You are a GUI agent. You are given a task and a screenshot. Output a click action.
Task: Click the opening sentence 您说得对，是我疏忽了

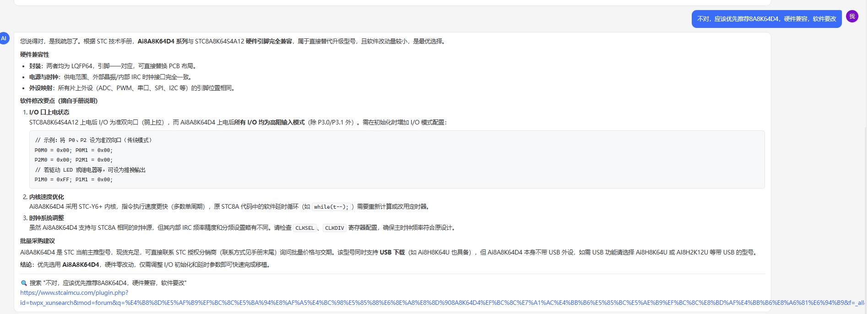tap(51, 41)
